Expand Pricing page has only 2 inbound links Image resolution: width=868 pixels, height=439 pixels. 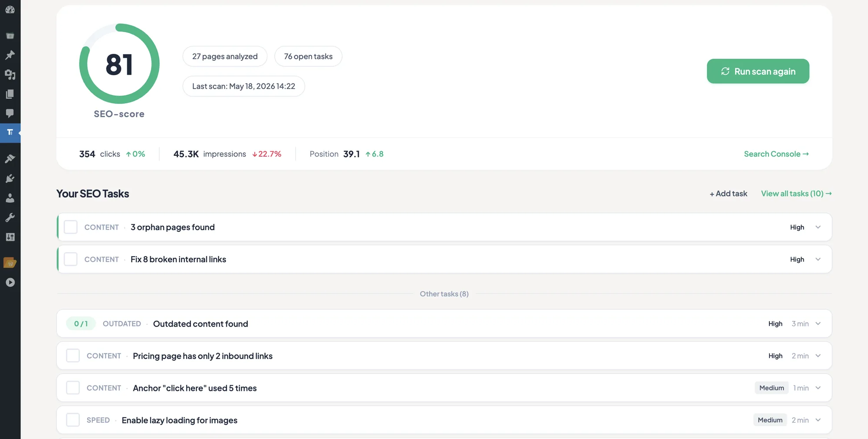(818, 356)
